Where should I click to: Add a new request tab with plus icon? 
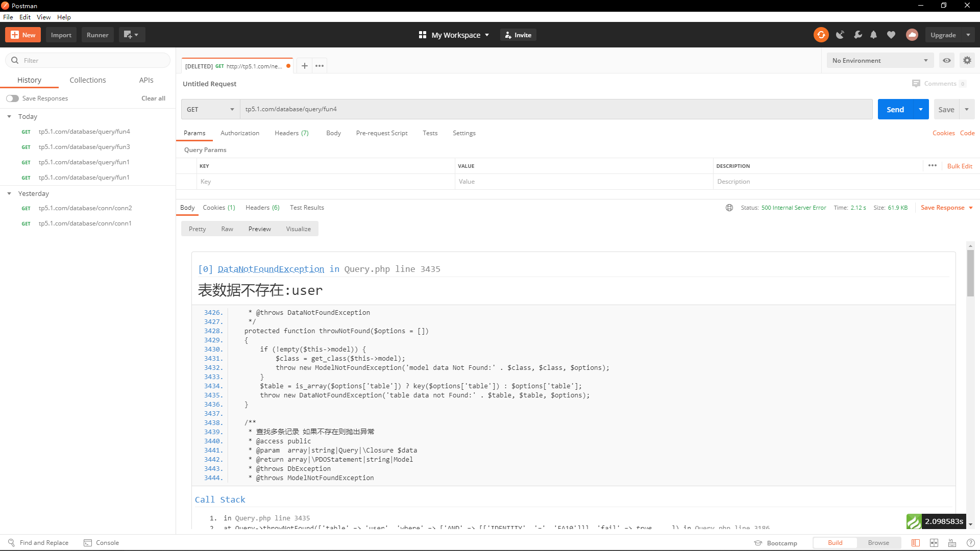pos(304,66)
